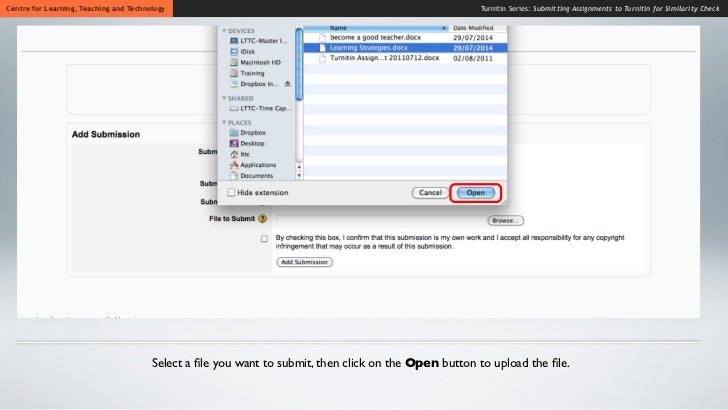This screenshot has height=410, width=728.
Task: Click date 02/08/2011 of Turnitin Assign row
Action: point(473,59)
